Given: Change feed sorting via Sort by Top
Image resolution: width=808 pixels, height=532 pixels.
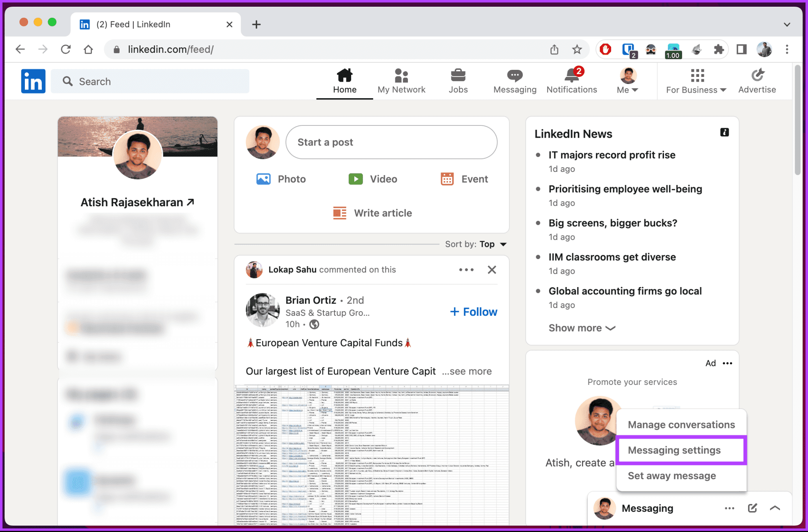Looking at the screenshot, I should point(476,244).
